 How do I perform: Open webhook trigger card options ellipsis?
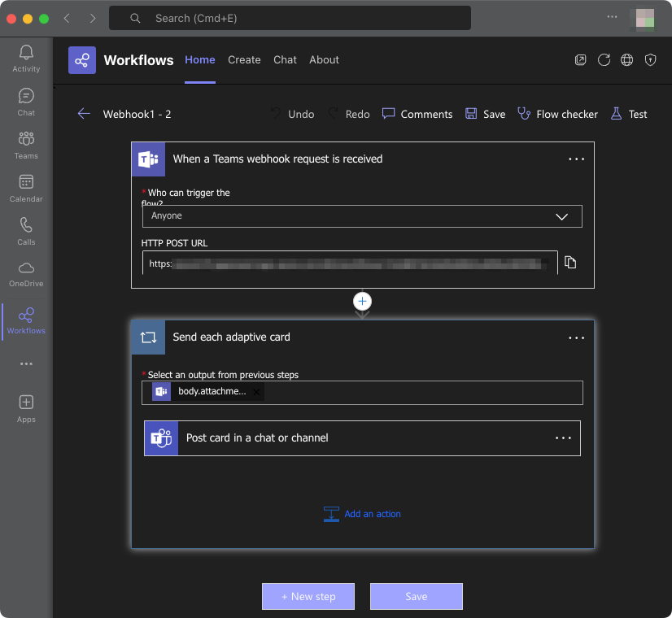pyautogui.click(x=577, y=159)
